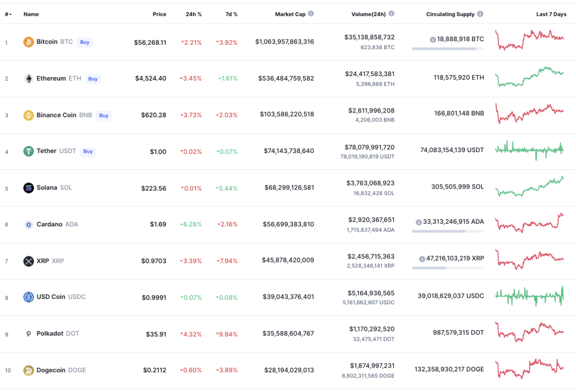Show Circulating Supply header info icon
This screenshot has height=392, width=576.
click(x=480, y=14)
